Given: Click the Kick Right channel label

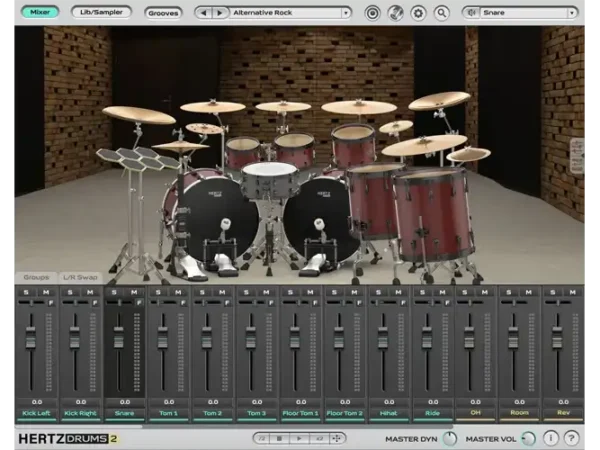Looking at the screenshot, I should pyautogui.click(x=81, y=413).
